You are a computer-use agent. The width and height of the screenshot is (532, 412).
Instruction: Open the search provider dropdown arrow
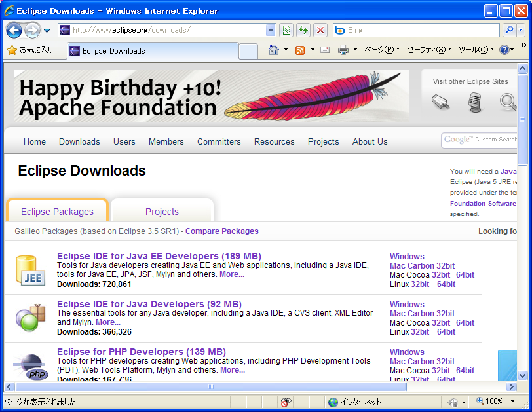tap(521, 30)
